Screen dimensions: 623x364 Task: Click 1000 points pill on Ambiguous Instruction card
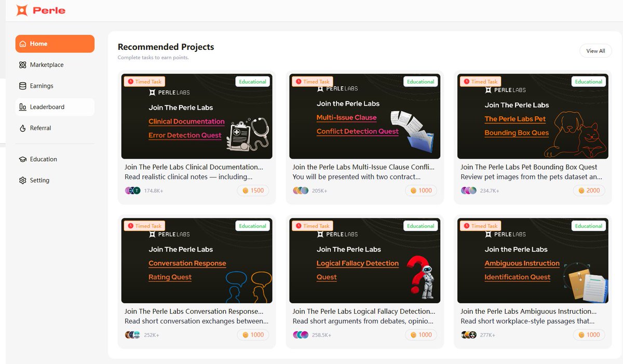tap(589, 335)
